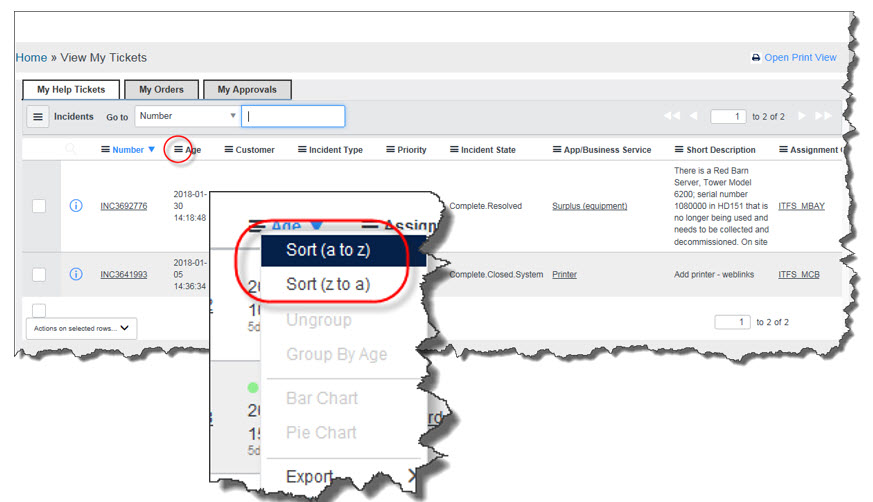Open the Short Description column menu icon
The height and width of the screenshot is (502, 873).
[x=679, y=150]
